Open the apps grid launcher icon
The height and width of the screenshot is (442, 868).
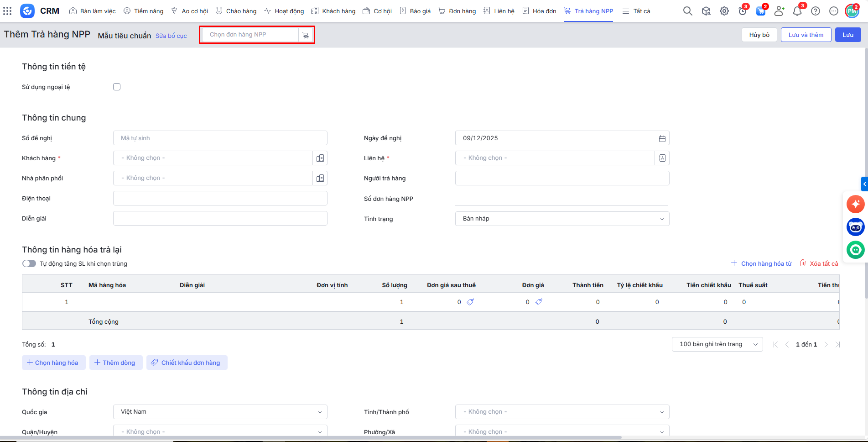(7, 11)
